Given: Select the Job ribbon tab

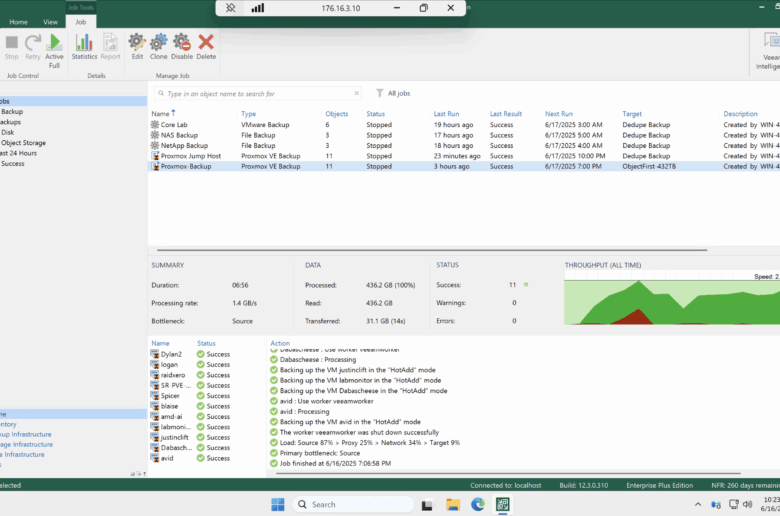Looking at the screenshot, I should click(81, 22).
